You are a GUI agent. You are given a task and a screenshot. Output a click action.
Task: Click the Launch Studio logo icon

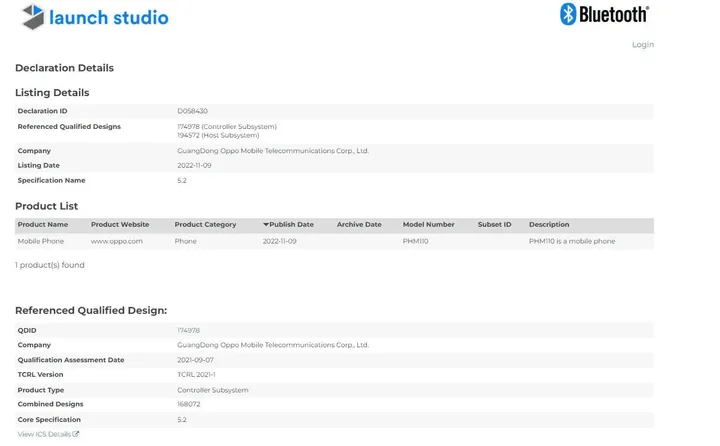point(32,17)
